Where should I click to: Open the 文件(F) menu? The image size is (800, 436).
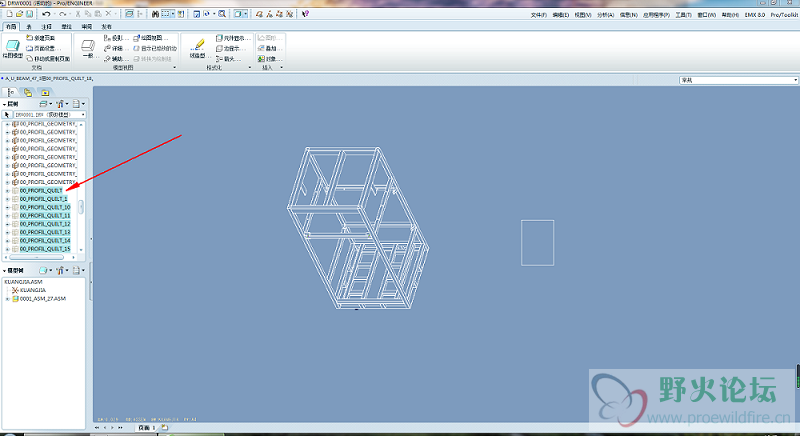[x=538, y=15]
